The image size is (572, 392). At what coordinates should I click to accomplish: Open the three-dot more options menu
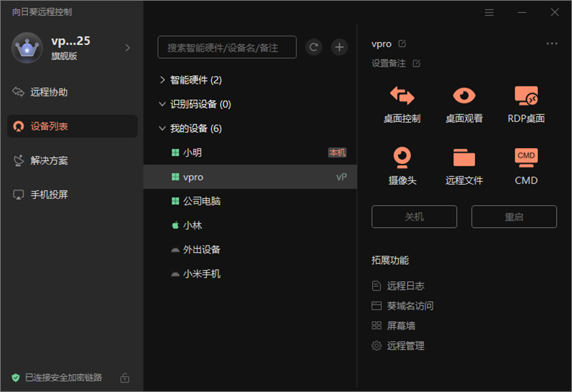pos(552,43)
